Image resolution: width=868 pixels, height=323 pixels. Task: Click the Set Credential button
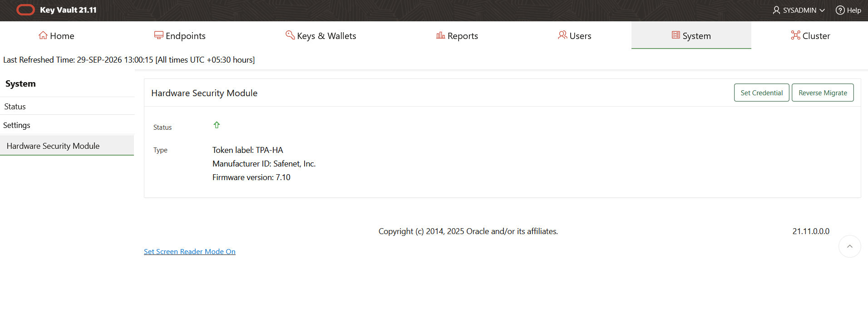pos(762,93)
